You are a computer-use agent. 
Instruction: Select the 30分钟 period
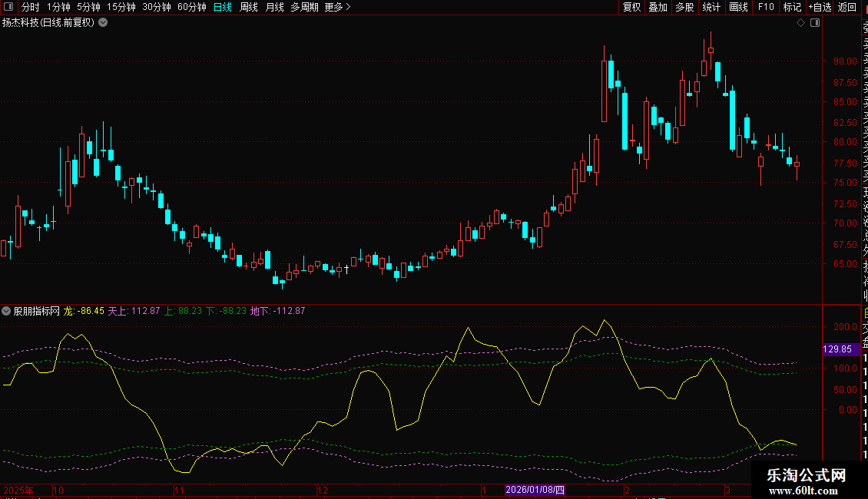pos(157,7)
